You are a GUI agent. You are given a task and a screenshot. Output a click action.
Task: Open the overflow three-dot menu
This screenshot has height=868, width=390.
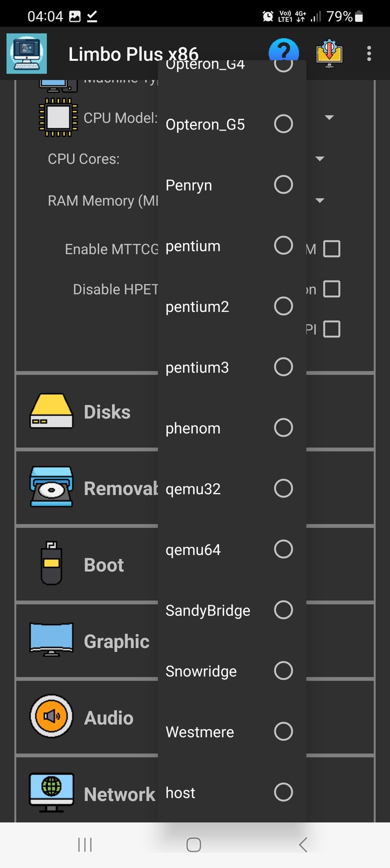pos(369,54)
